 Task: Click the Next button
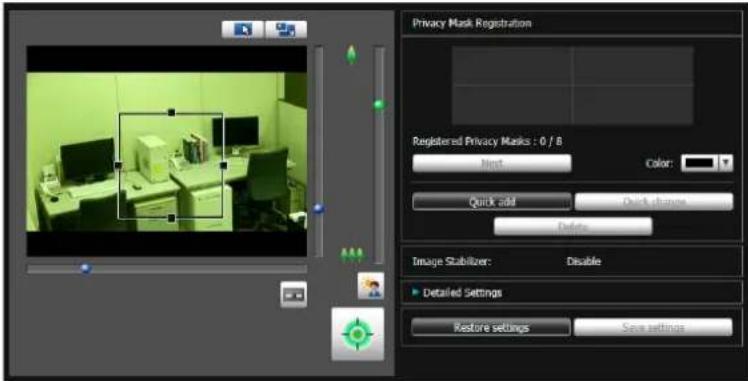point(492,163)
